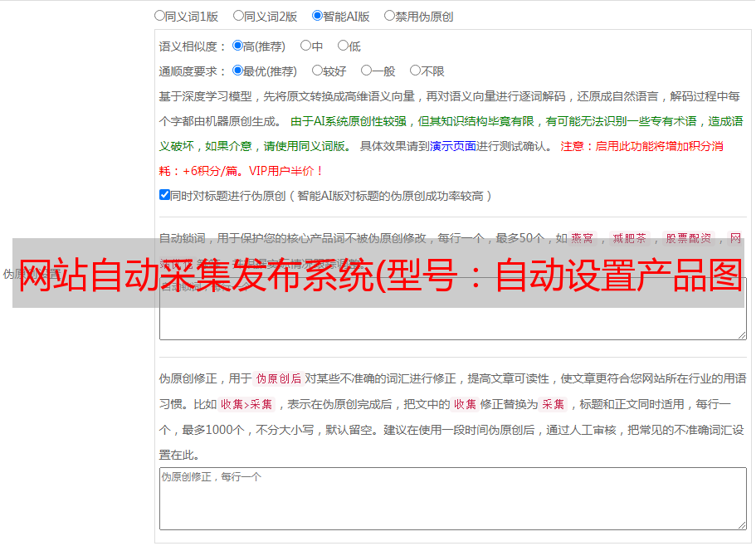Screen dimensions: 756x546
Task: Set 语义相似度 to 中
Action: click(x=305, y=46)
